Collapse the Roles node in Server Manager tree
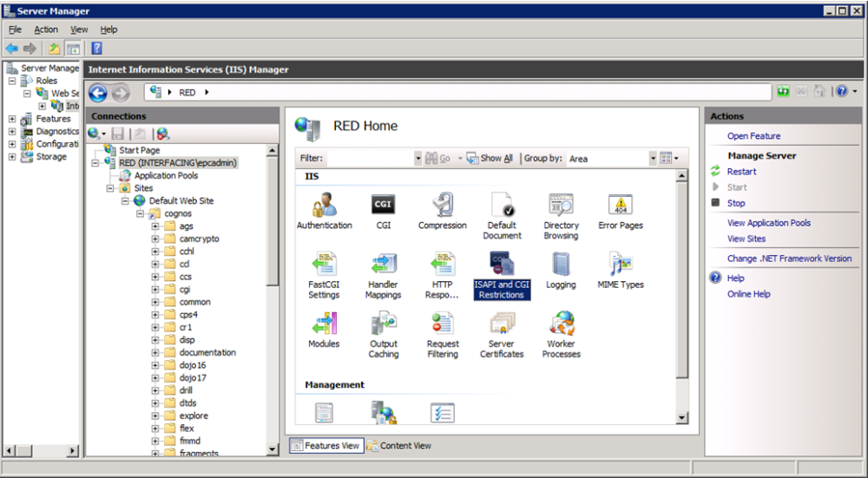868x478 pixels. (x=11, y=81)
